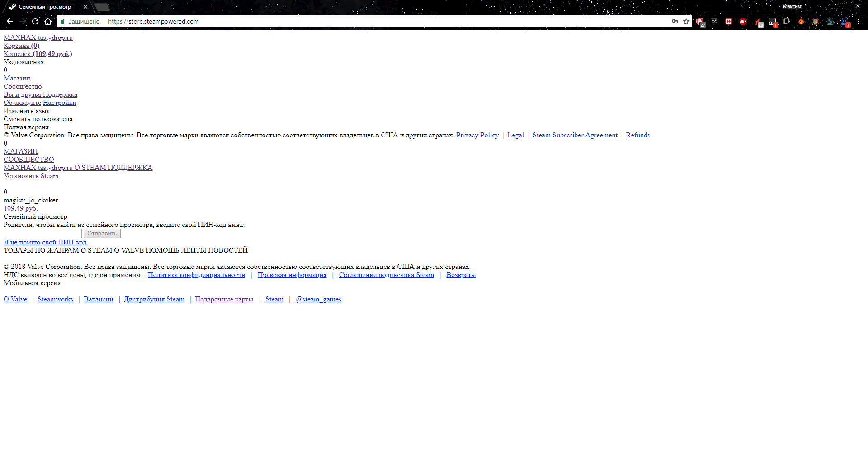Open the Privacy Policy link
868x470 pixels.
point(477,135)
